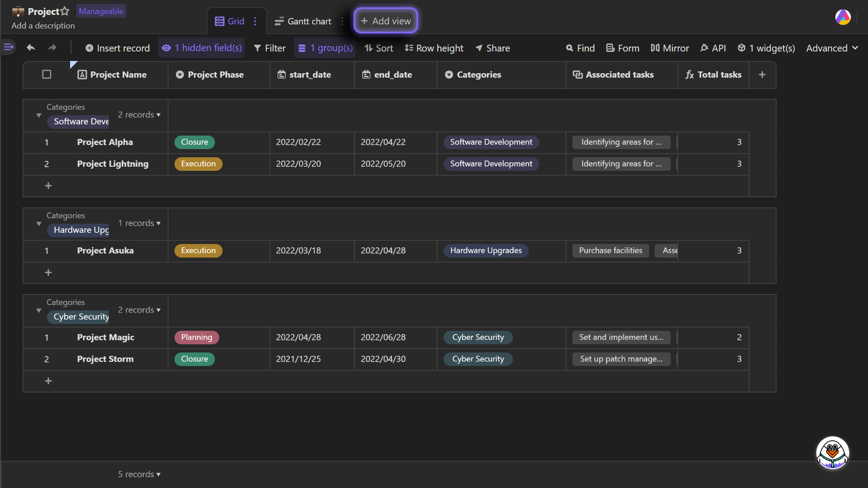
Task: Collapse the Cyber Security group
Action: tap(39, 310)
